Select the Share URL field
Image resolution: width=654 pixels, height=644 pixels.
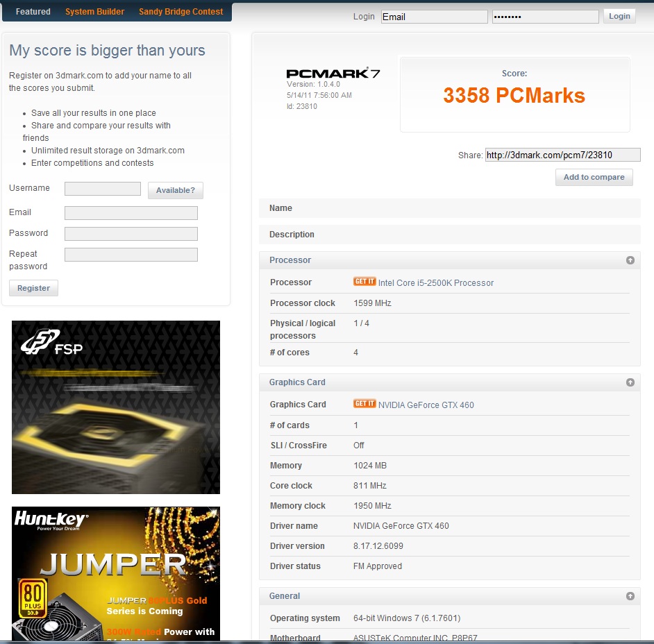562,155
